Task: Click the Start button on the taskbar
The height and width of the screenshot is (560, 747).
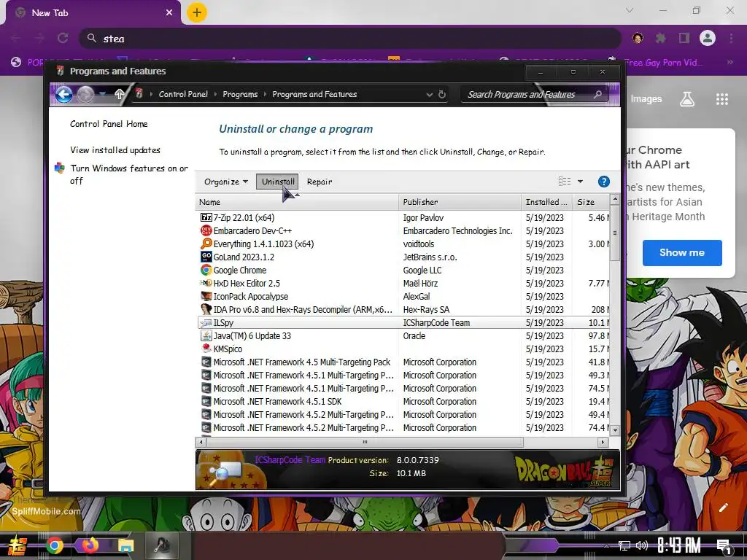Action: pos(18,545)
